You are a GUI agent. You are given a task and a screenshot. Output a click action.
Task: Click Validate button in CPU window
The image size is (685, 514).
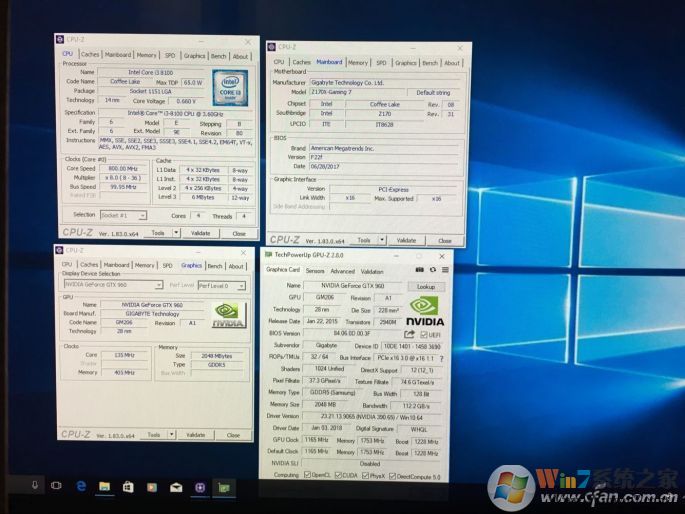tap(201, 233)
